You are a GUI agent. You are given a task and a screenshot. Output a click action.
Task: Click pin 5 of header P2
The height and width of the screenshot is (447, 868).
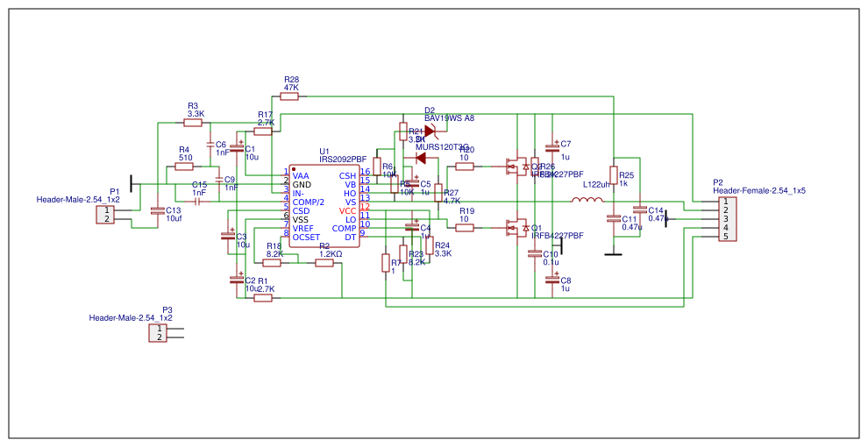coord(726,237)
